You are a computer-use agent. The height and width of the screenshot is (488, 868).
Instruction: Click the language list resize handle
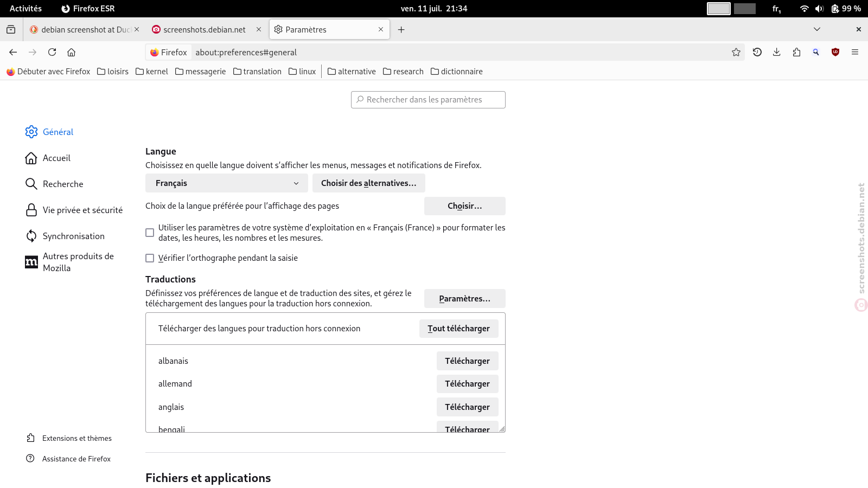pos(502,429)
